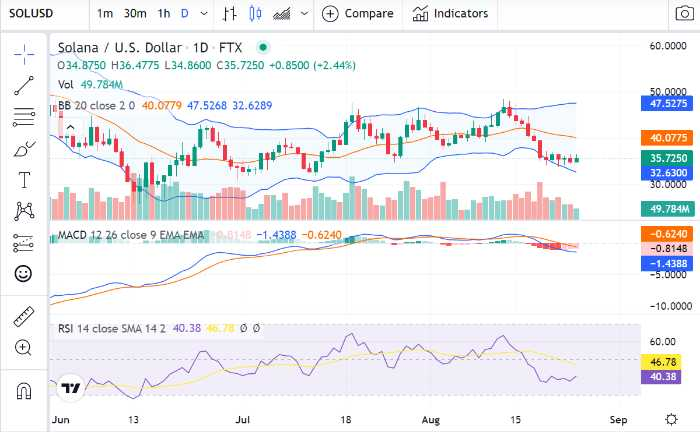Screen dimensions: 700x435
Task: Click the -0.8148 MACD histogram label
Action: point(667,249)
